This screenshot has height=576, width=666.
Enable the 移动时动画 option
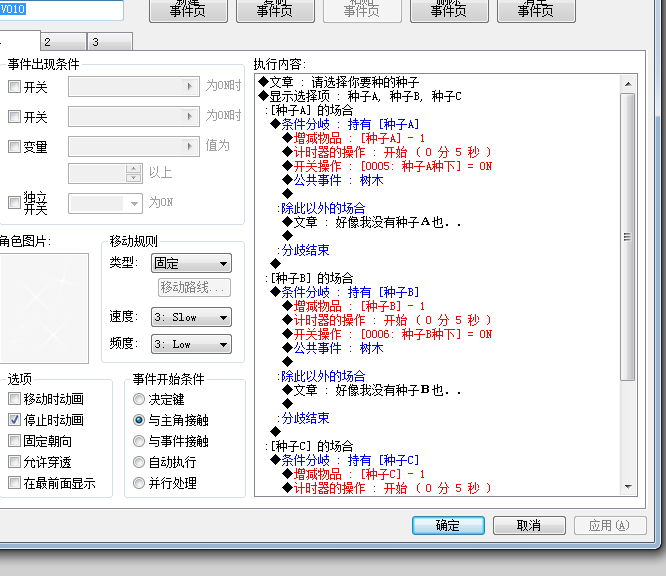coord(14,398)
